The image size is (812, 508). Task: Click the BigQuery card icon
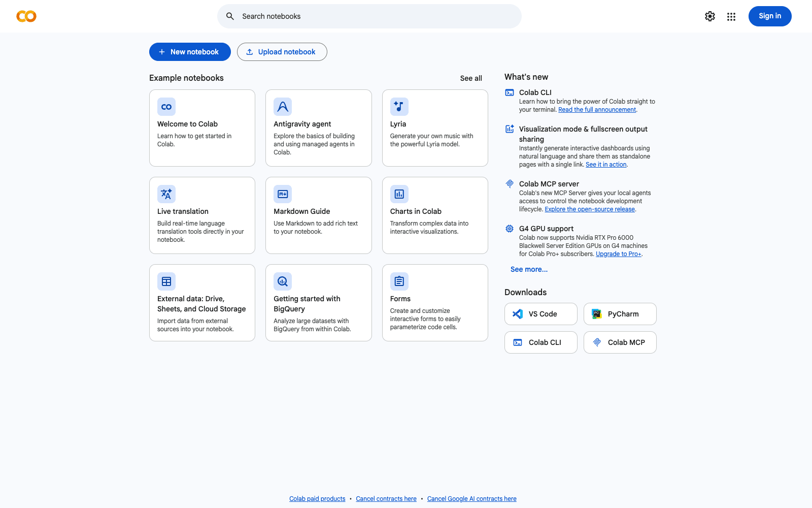(283, 281)
